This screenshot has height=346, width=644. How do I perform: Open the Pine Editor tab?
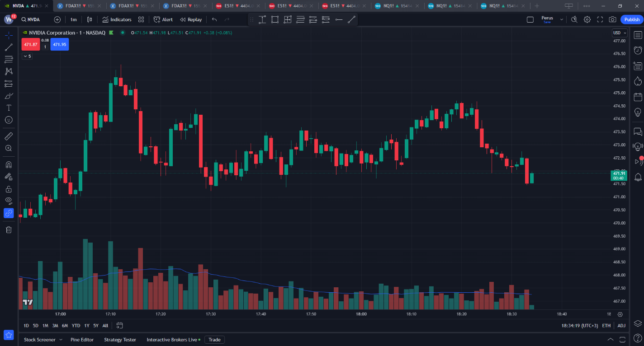(82, 340)
